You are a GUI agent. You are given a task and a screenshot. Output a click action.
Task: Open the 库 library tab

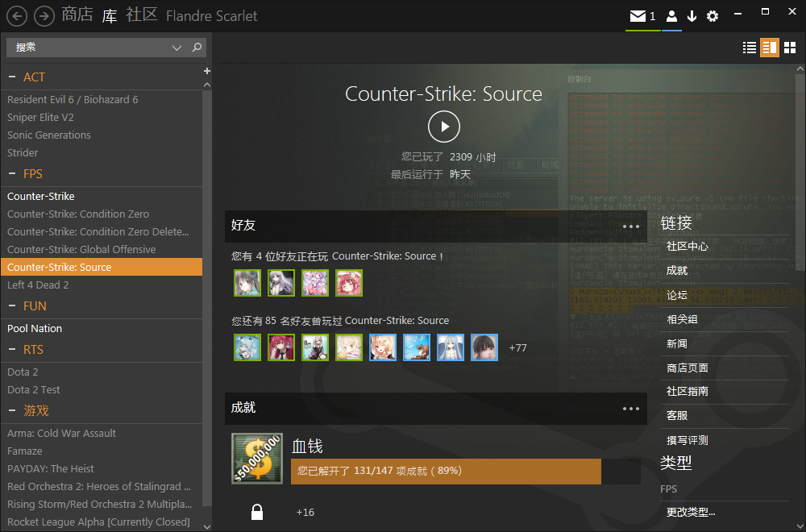click(x=110, y=15)
